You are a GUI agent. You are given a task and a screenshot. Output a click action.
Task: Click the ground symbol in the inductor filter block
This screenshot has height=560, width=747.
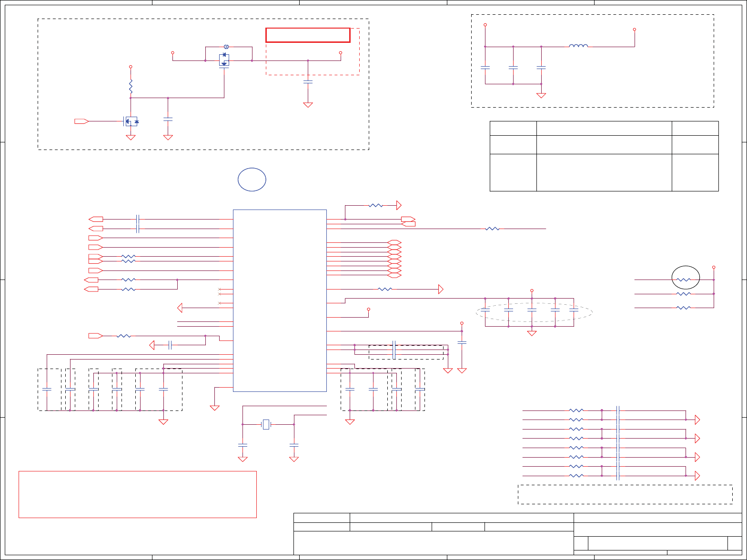click(541, 95)
